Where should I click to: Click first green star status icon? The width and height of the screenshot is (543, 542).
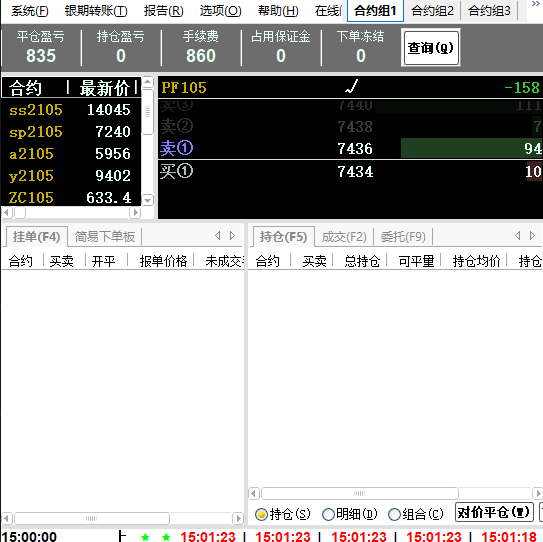[x=145, y=537]
